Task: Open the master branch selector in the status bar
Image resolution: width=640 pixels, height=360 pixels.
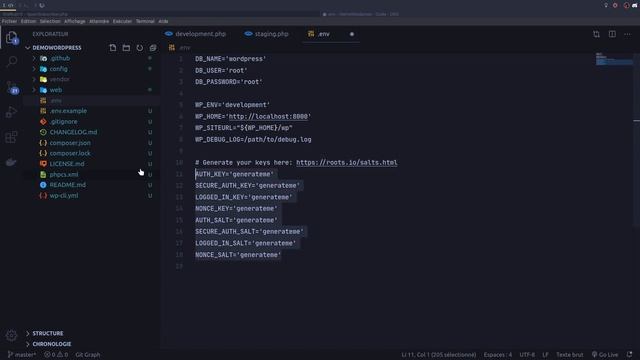Action: 22,354
